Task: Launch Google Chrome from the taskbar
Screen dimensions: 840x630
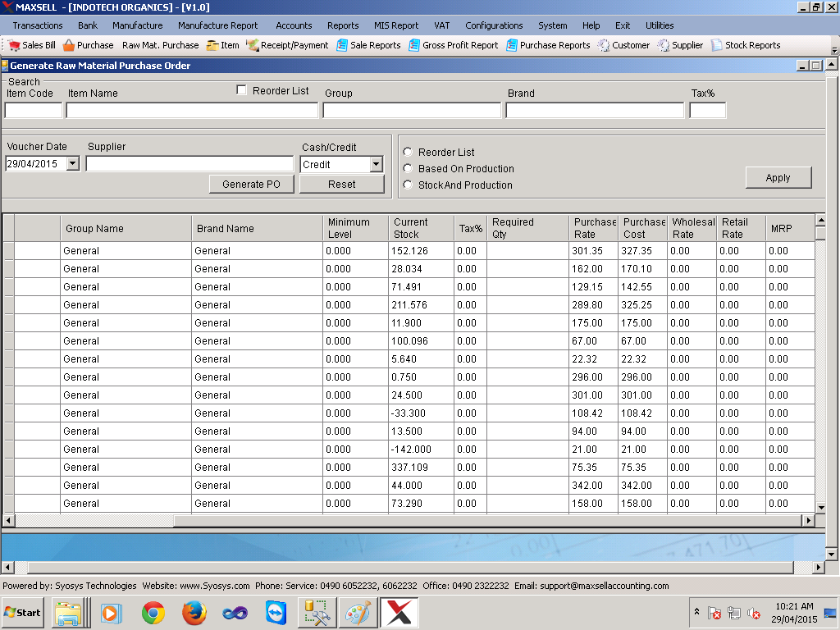Action: [153, 613]
